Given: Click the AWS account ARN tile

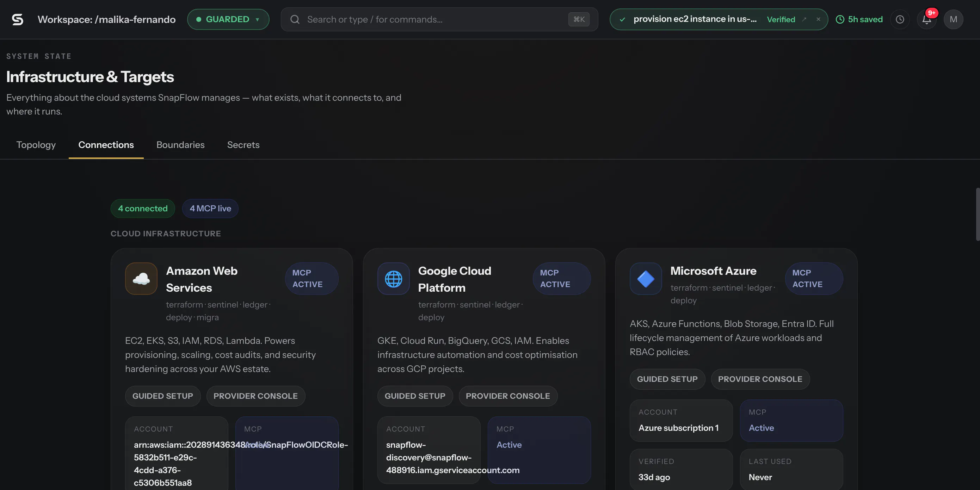Looking at the screenshot, I should pyautogui.click(x=177, y=453).
